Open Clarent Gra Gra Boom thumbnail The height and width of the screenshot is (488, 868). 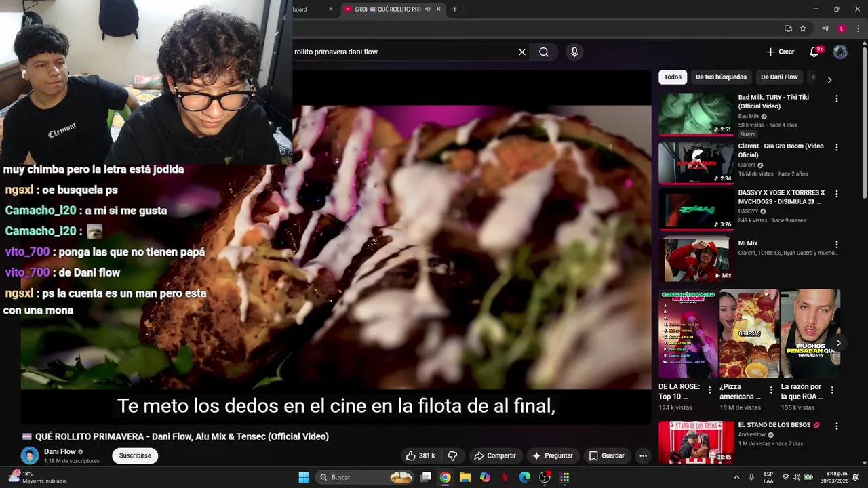tap(696, 163)
